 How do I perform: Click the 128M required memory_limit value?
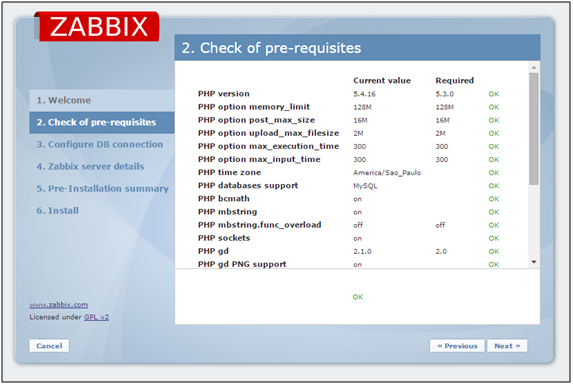pos(444,107)
